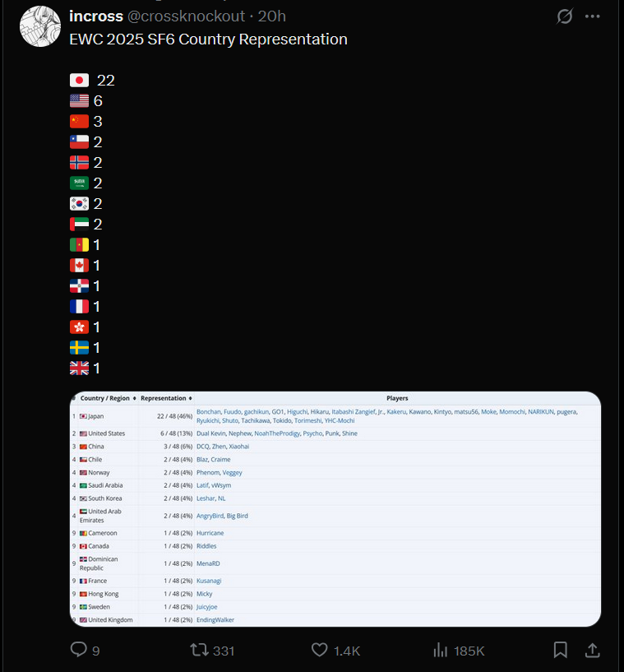Viewport: 624px width, 672px height.
Task: Click the Players column header in image
Action: [397, 398]
